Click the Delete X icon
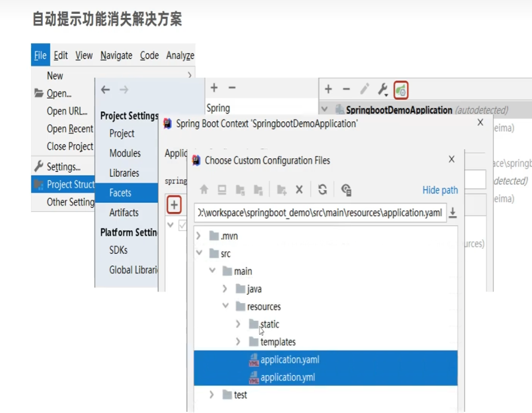This screenshot has width=532, height=413. point(299,190)
